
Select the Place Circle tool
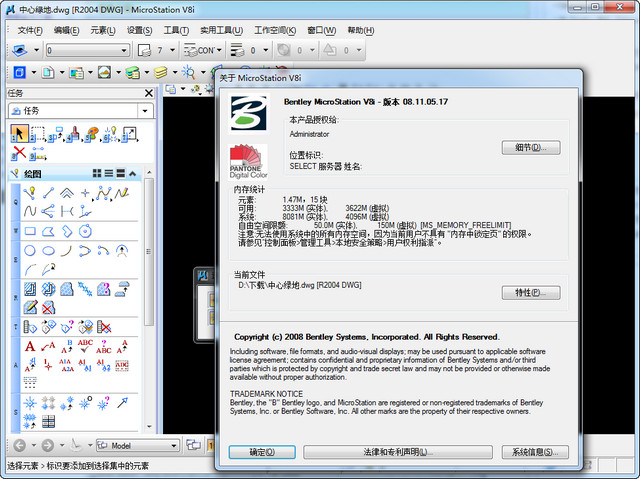point(30,250)
